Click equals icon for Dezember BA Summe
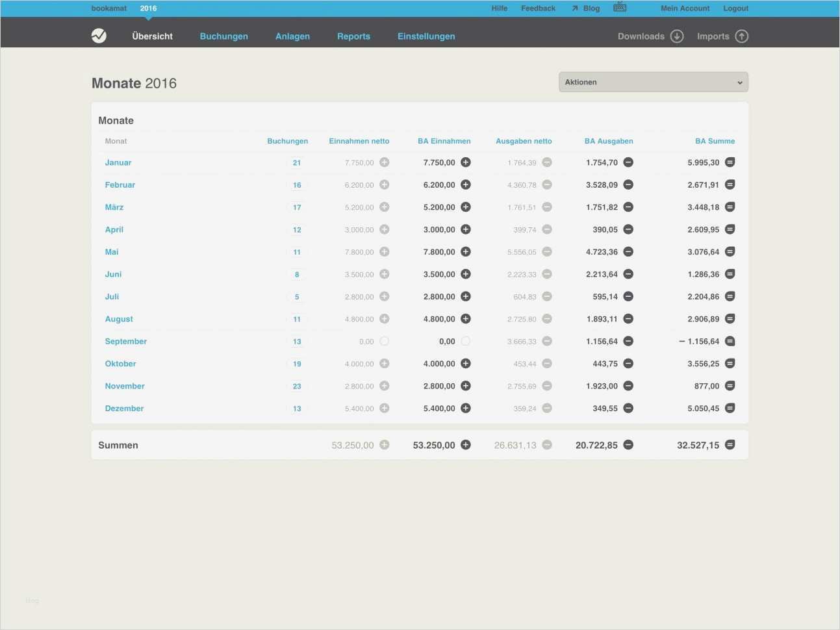Image resolution: width=840 pixels, height=630 pixels. click(730, 408)
